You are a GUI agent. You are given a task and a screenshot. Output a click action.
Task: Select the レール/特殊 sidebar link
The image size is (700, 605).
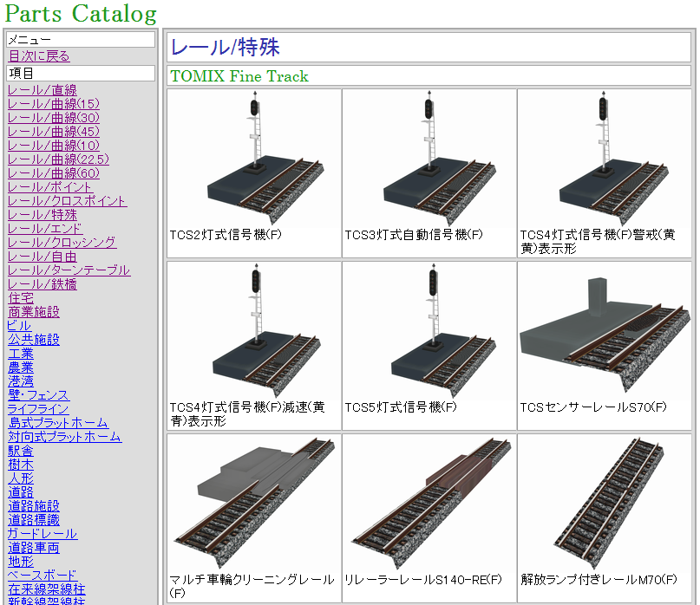(43, 215)
